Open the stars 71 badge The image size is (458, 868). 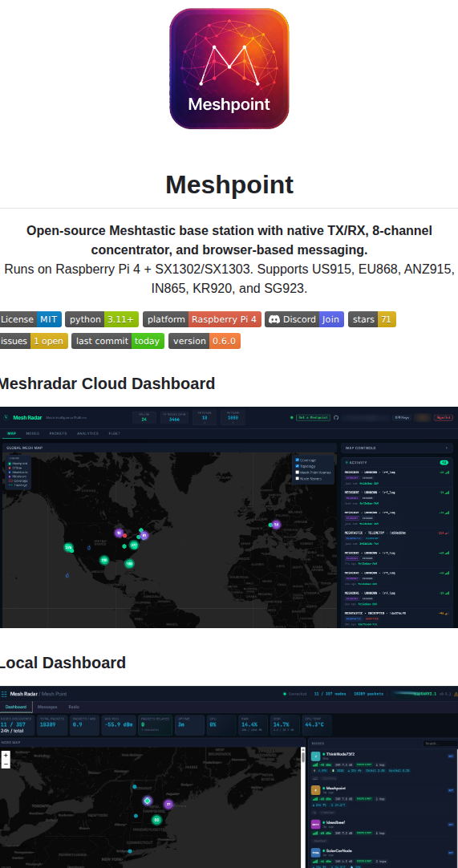[x=371, y=319]
